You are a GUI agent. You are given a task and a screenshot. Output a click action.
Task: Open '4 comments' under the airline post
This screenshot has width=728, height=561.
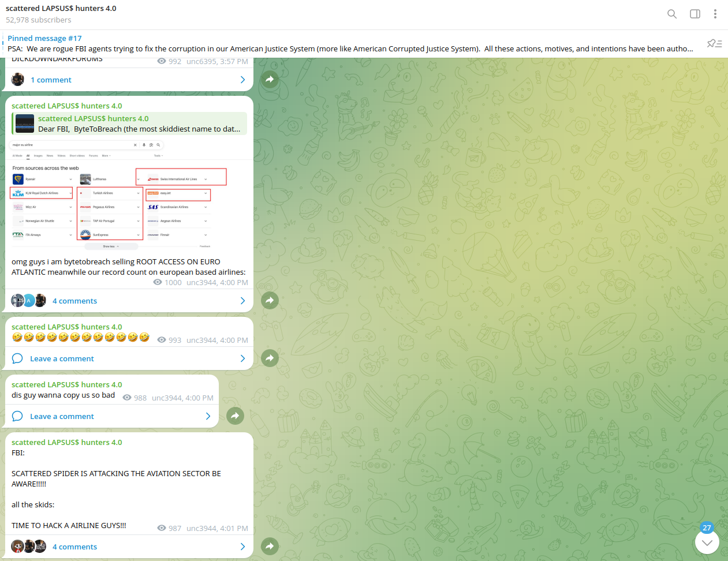coord(129,301)
